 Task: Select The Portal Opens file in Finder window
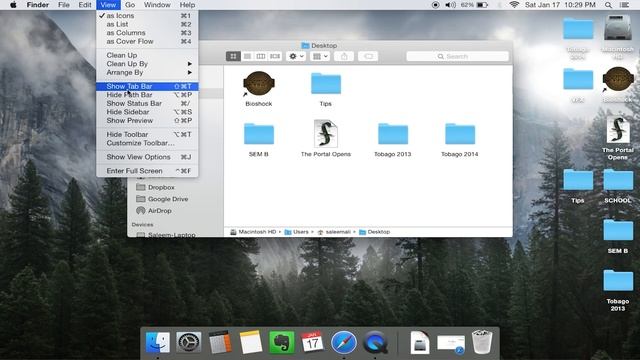pos(326,139)
